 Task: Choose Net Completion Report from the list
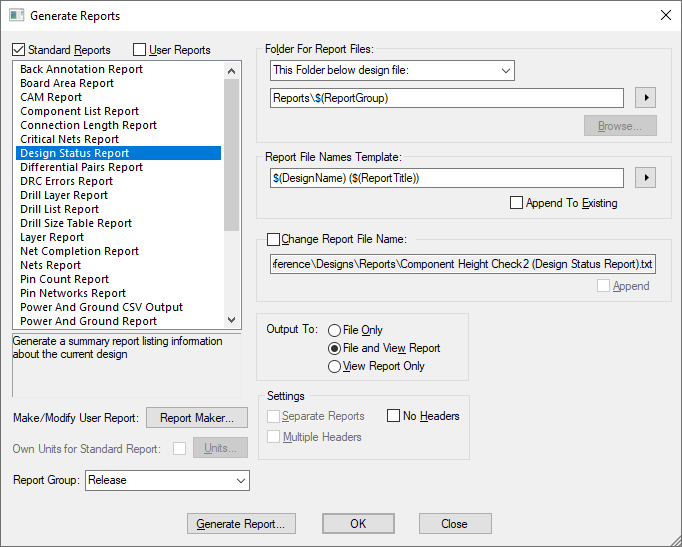click(79, 251)
